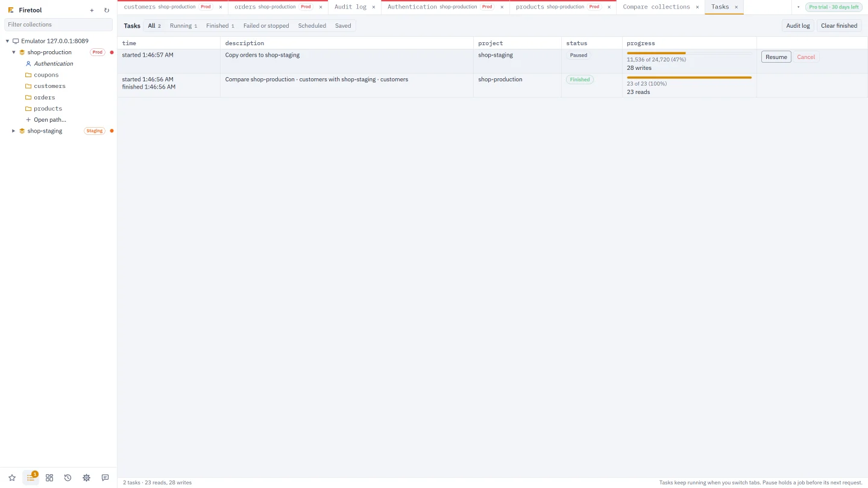Switch to the Audit log tab
The height and width of the screenshot is (488, 868).
coord(355,7)
